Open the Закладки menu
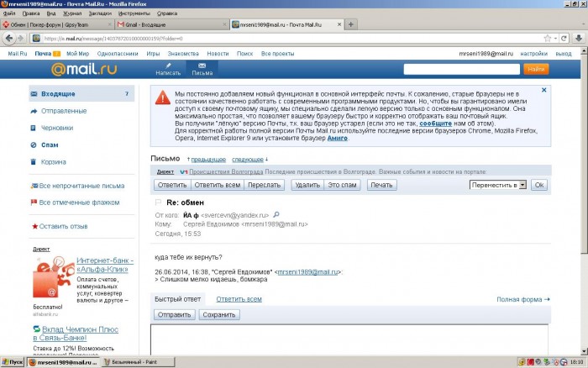Screen dimensions: 588x368 click(x=100, y=13)
